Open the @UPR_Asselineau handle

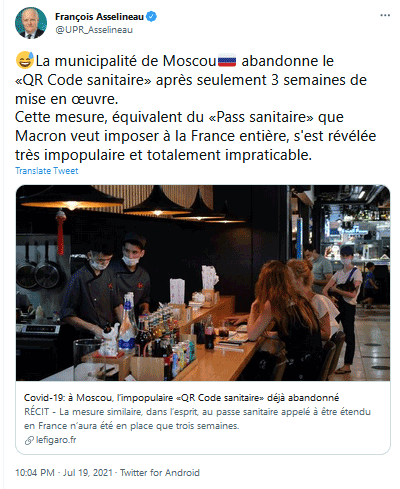[94, 30]
